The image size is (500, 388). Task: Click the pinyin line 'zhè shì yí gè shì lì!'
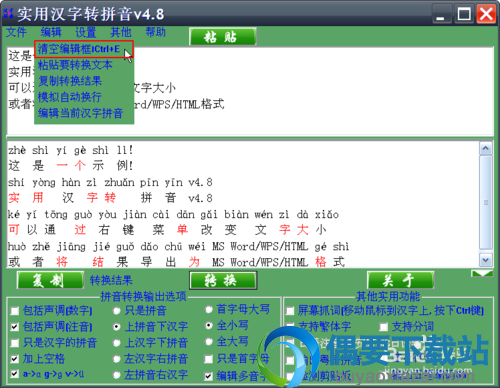[x=70, y=150]
